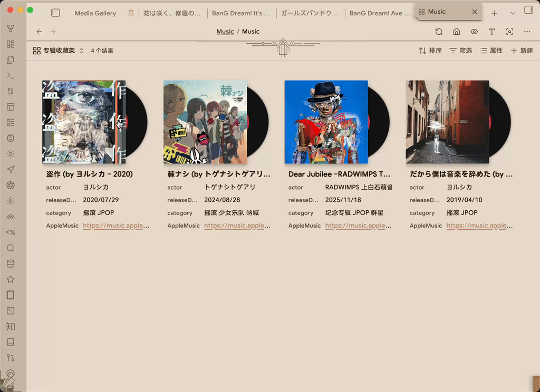This screenshot has width=540, height=392.
Task: Click the reload icon in the toolbar
Action: point(439,32)
